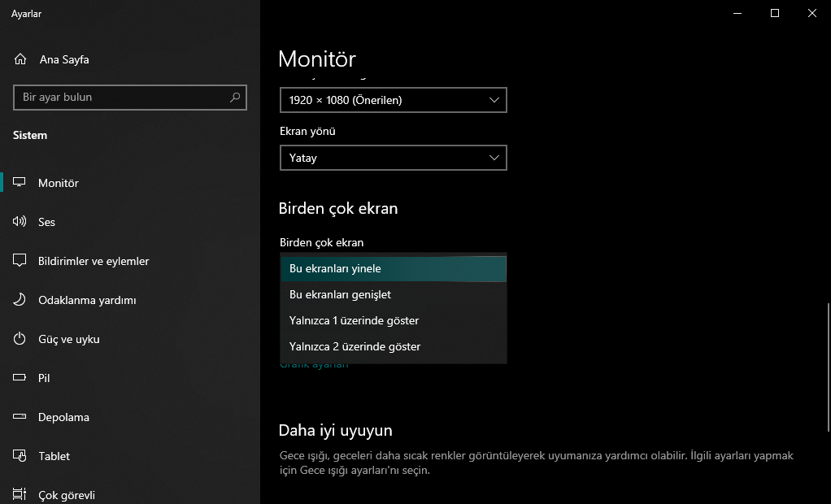Click the Tablet icon in sidebar

click(20, 456)
